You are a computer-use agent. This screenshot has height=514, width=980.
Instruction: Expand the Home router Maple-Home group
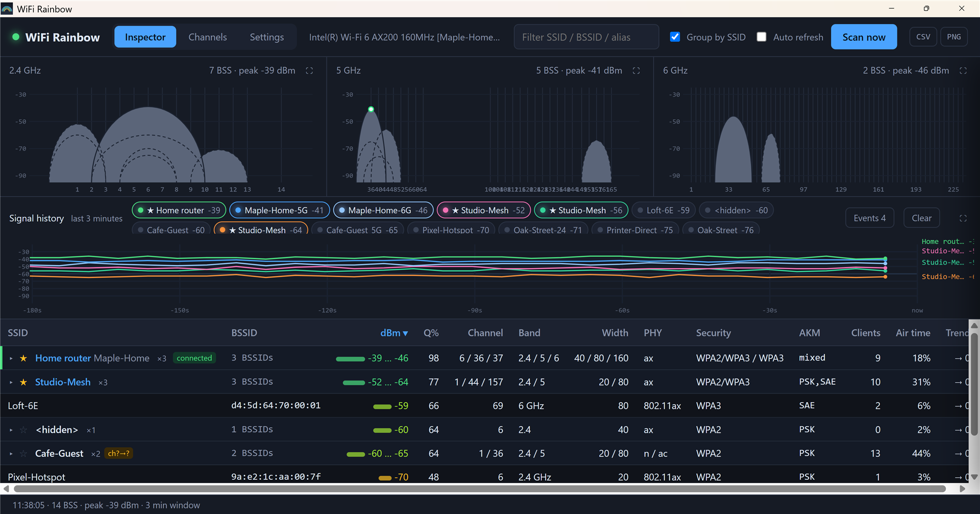pos(11,358)
